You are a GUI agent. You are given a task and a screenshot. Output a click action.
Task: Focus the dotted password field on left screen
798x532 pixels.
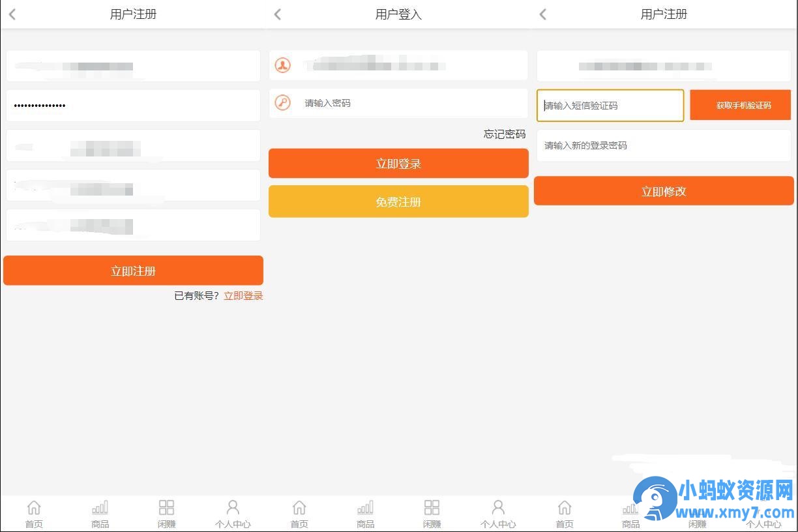click(133, 106)
